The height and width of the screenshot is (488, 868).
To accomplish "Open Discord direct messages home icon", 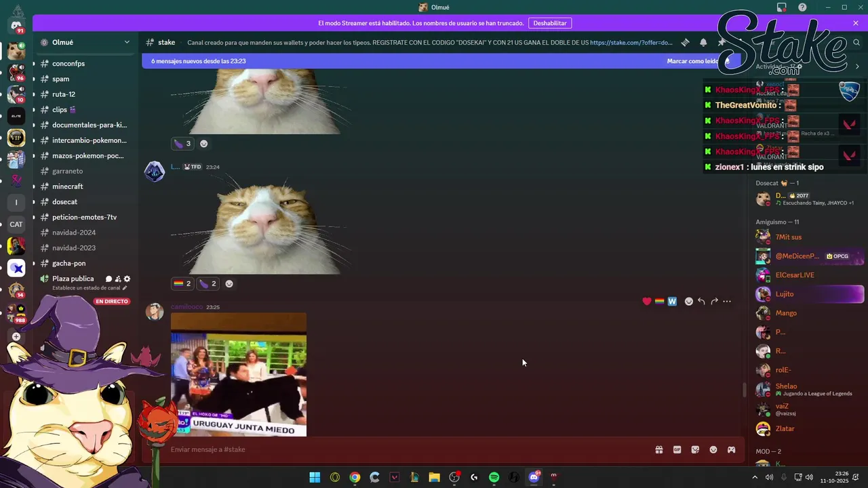I will tap(16, 26).
